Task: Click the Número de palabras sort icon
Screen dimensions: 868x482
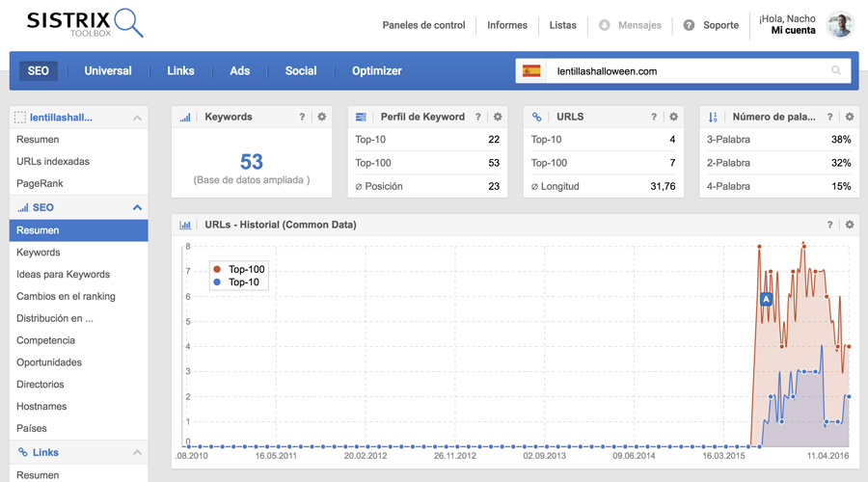Action: coord(713,117)
